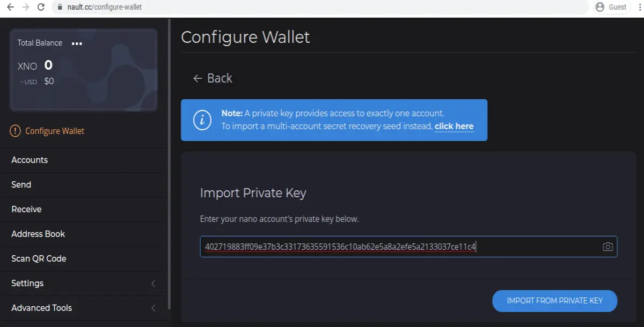Follow the "click here" seed import link
The height and width of the screenshot is (327, 644).
(454, 127)
